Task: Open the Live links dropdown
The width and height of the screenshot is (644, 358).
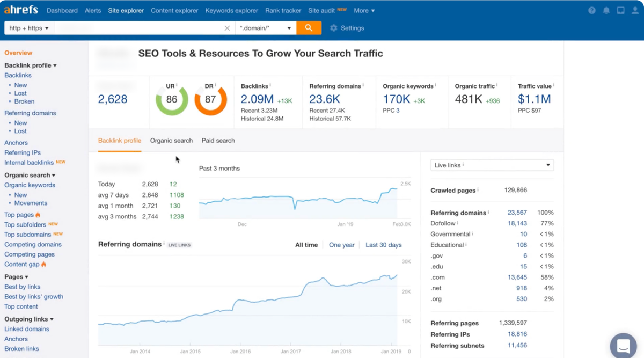Action: (x=492, y=165)
